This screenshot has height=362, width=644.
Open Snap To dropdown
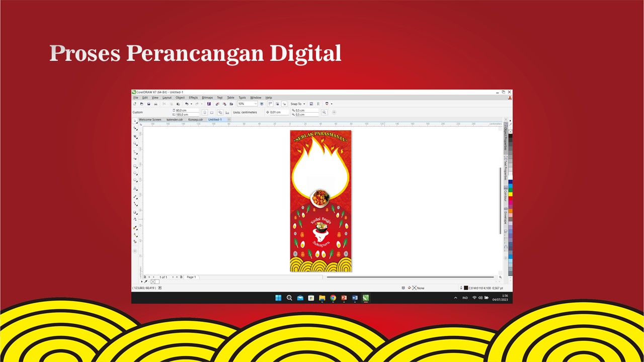298,104
